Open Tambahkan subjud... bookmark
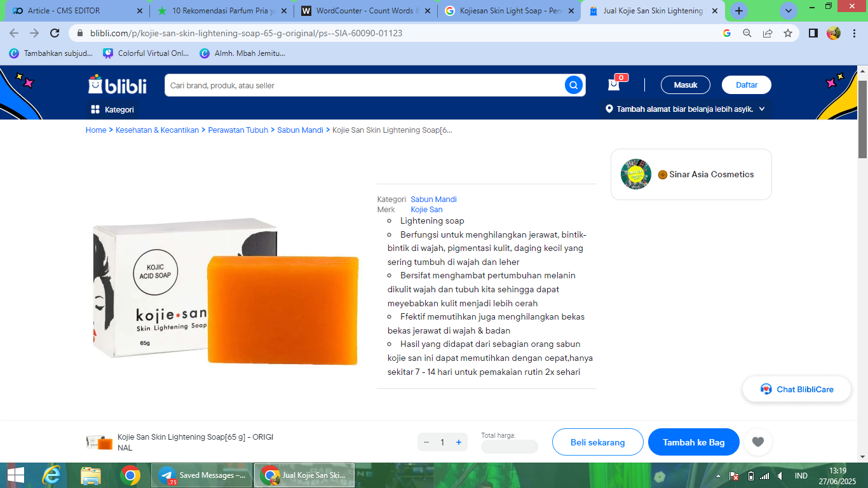 tap(51, 53)
